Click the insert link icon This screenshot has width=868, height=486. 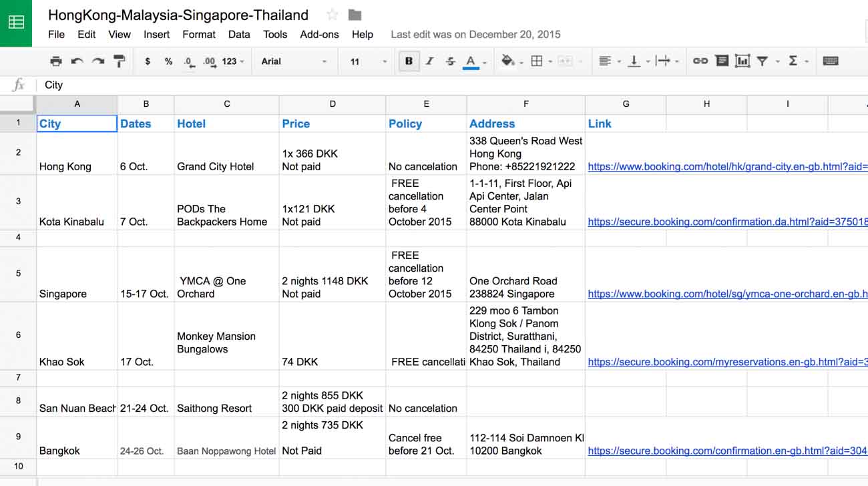click(x=700, y=61)
